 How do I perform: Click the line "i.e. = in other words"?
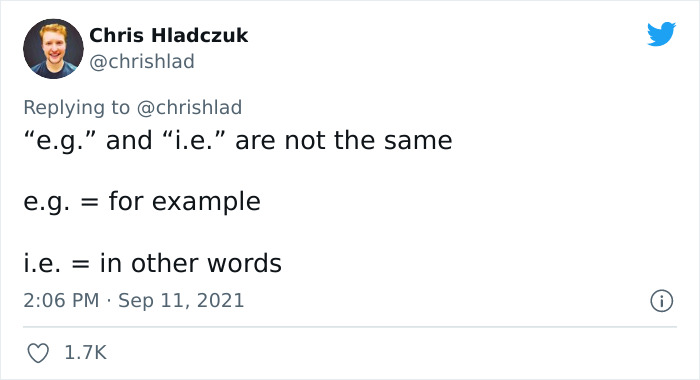point(152,263)
